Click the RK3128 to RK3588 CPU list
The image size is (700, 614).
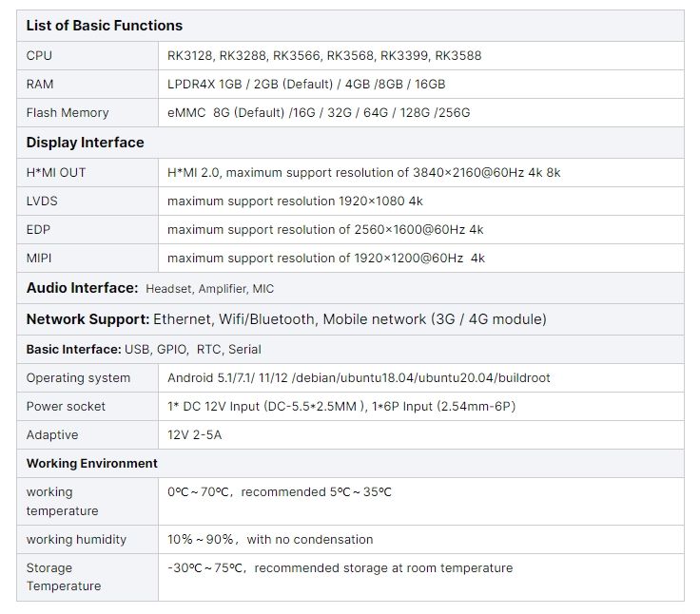click(x=324, y=55)
